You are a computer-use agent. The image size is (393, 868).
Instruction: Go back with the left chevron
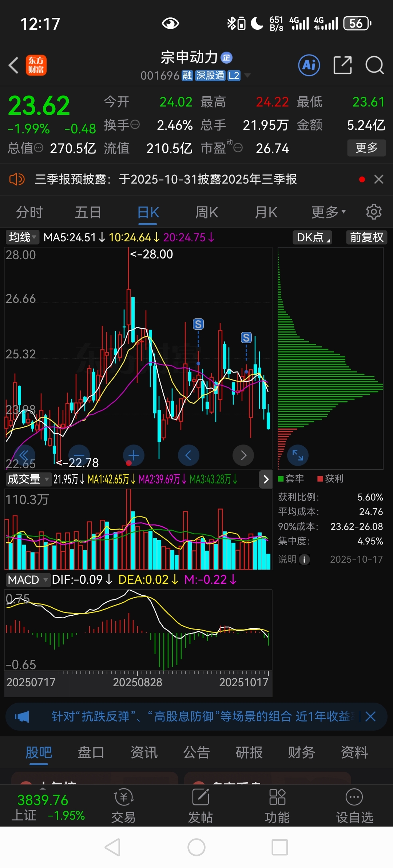(x=13, y=65)
